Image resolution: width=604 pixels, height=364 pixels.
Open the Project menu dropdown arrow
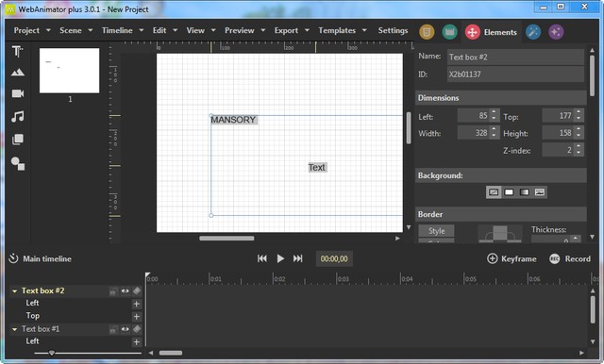click(x=48, y=30)
